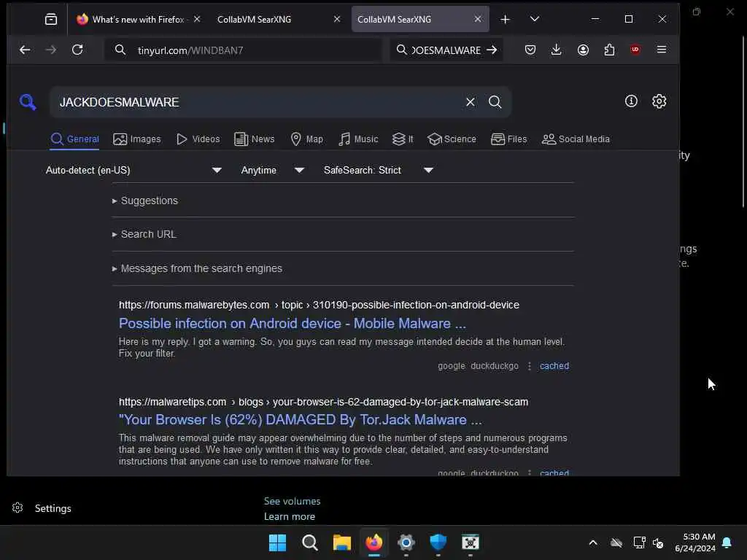Click the volume muted tray icon
This screenshot has height=560, width=747.
658,542
